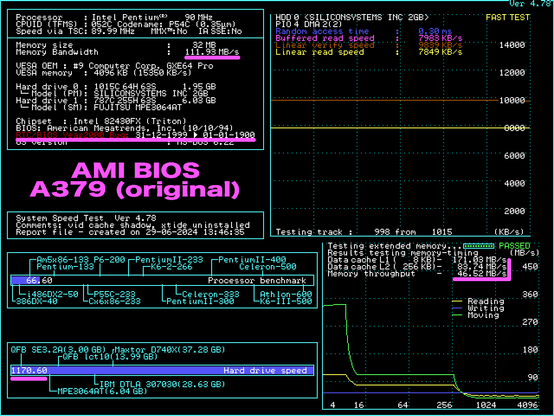Select the 'Hard drive 1' 6.03 GB line
The image size is (554, 416).
[x=116, y=100]
